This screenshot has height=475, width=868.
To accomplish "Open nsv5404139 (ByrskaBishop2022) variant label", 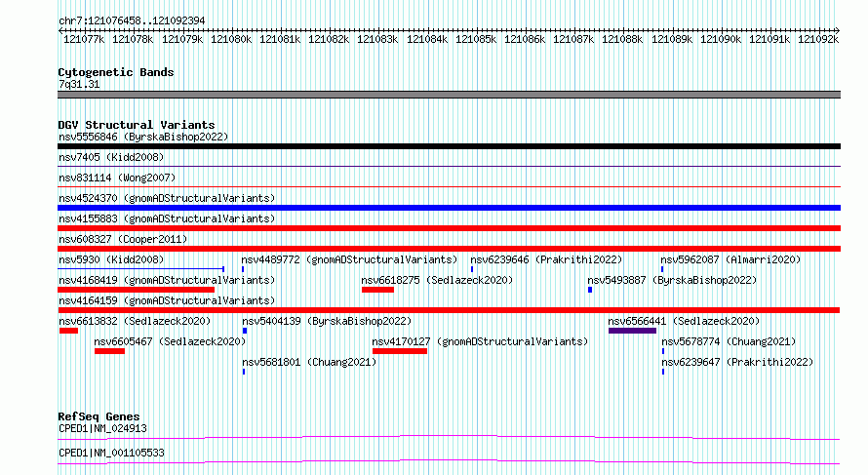I will click(327, 321).
